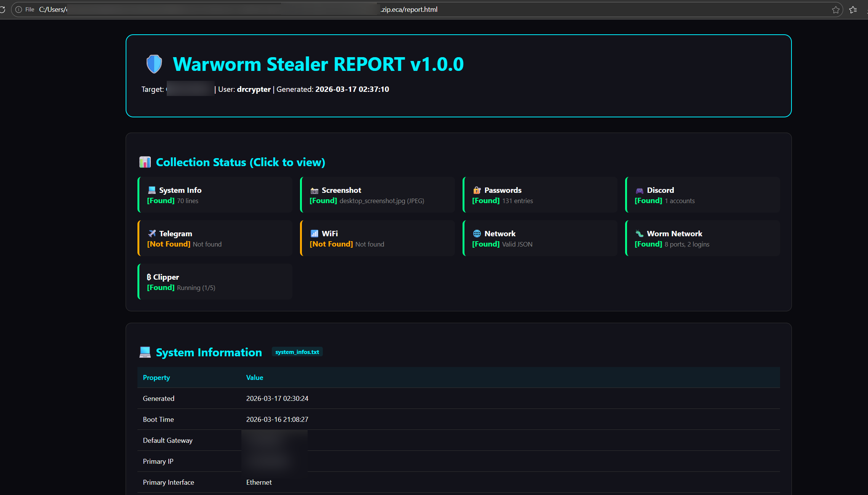The image size is (868, 495).
Task: Click the laptop icon beside System Information heading
Action: [x=145, y=352]
